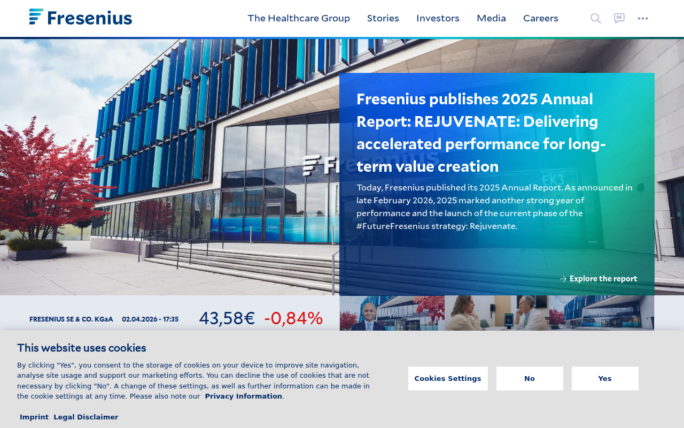This screenshot has height=428, width=684.
Task: Accept cookies with the Yes button
Action: tap(604, 379)
